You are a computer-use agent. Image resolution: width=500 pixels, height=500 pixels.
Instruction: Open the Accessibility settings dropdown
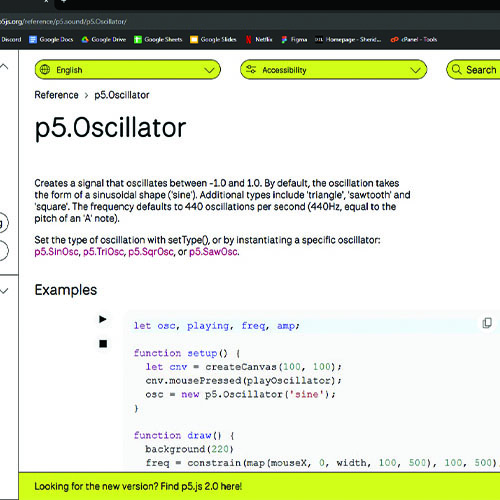pyautogui.click(x=333, y=70)
